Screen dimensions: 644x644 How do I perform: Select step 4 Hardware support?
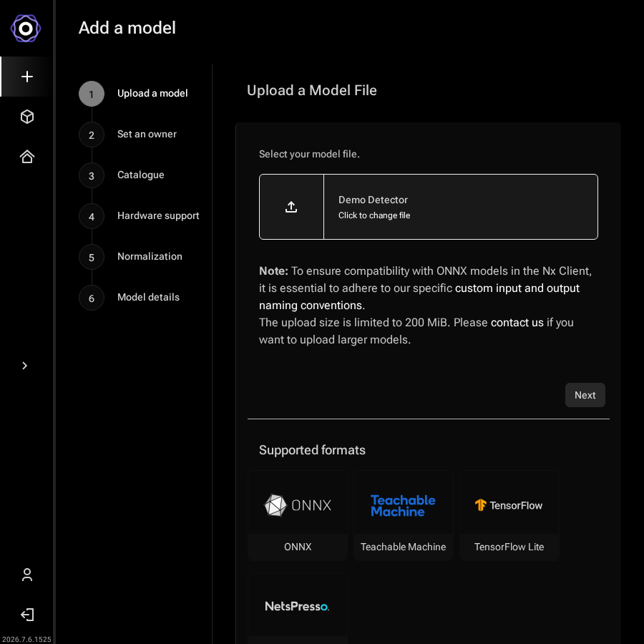click(x=139, y=215)
